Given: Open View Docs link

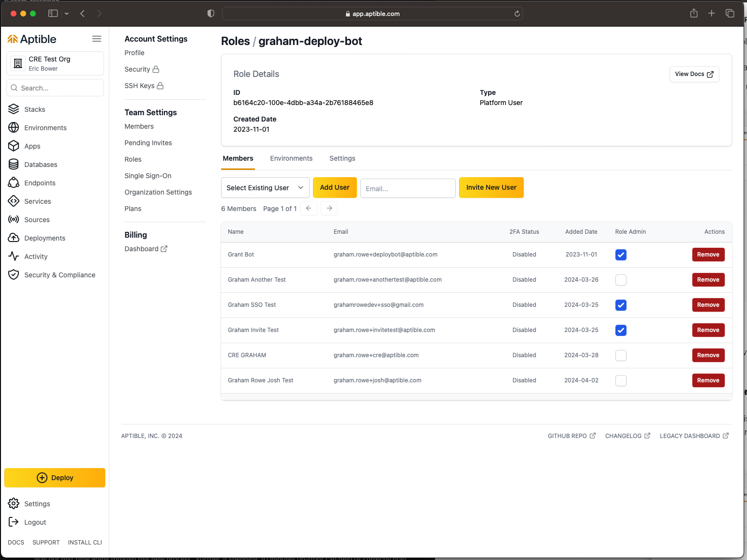Looking at the screenshot, I should [x=694, y=74].
